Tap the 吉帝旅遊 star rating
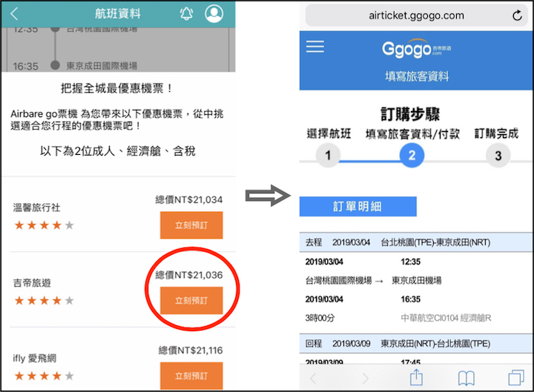Screen dimensions: 534x392 tap(44, 301)
